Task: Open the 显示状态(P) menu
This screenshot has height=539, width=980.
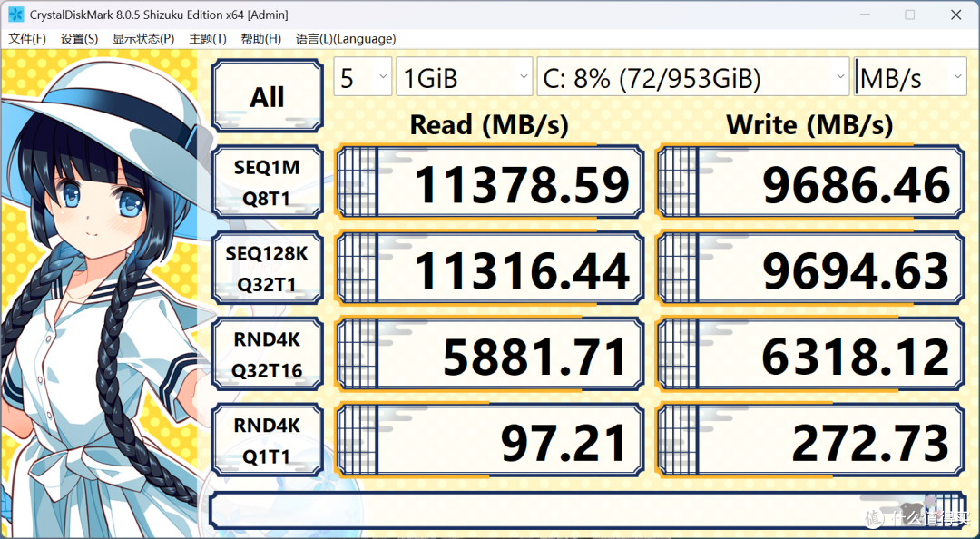Action: [143, 39]
